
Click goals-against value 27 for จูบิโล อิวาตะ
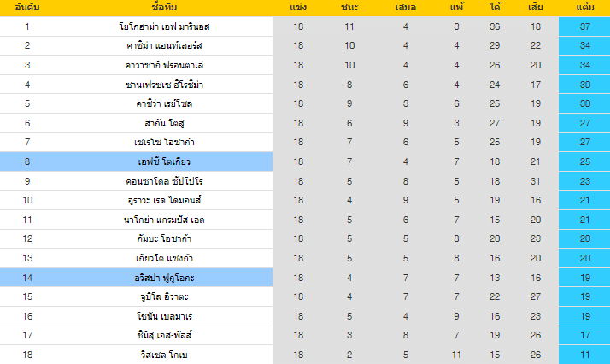coord(536,296)
